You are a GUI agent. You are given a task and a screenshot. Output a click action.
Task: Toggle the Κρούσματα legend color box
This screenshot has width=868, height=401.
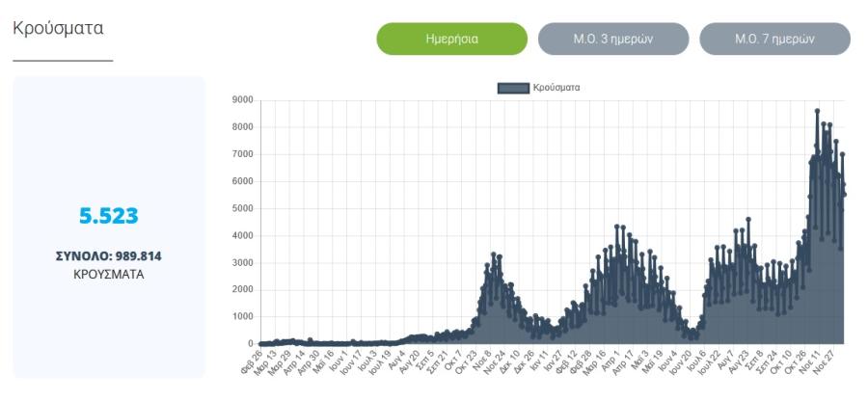click(x=513, y=88)
